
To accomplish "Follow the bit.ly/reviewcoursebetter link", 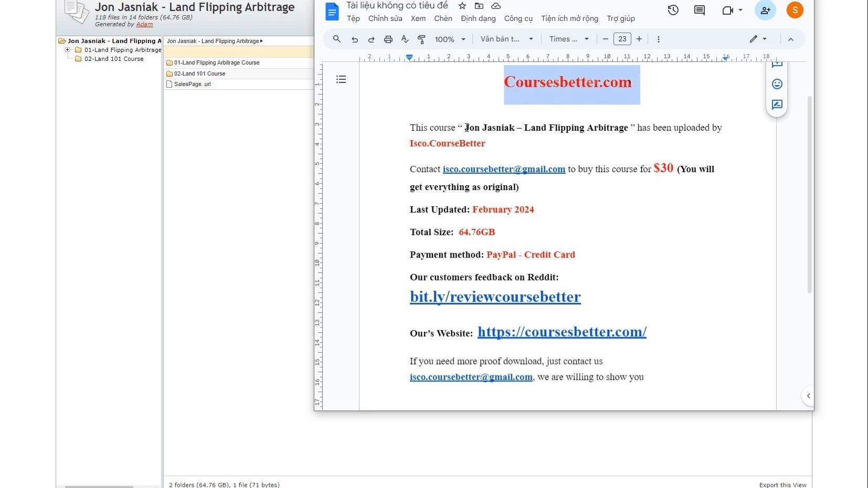I will click(x=495, y=297).
